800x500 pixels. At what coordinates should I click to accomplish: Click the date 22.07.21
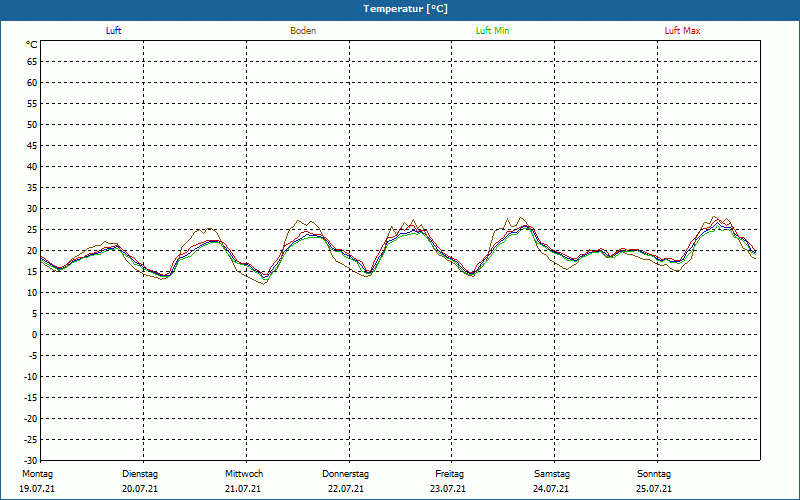coord(346,489)
